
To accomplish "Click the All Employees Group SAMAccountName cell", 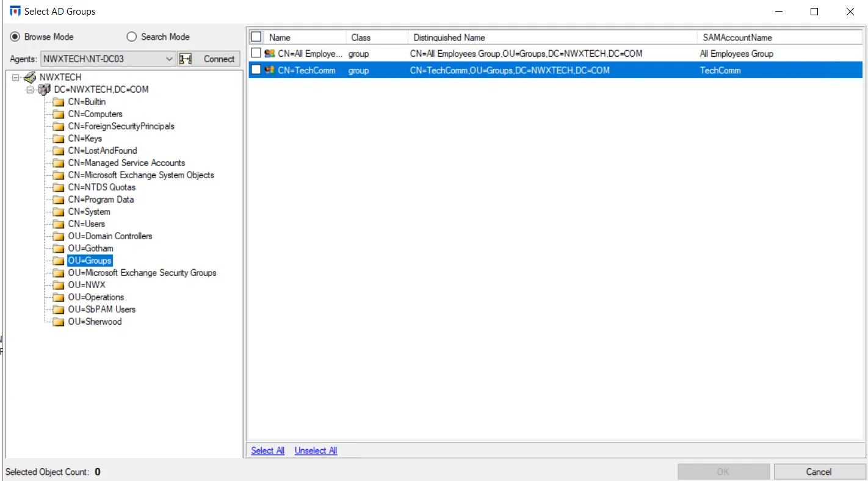I will (736, 54).
